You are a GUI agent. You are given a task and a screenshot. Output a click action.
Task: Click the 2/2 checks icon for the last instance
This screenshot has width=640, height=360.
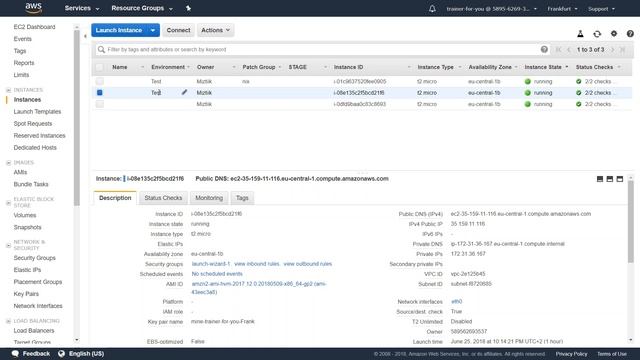[x=578, y=104]
